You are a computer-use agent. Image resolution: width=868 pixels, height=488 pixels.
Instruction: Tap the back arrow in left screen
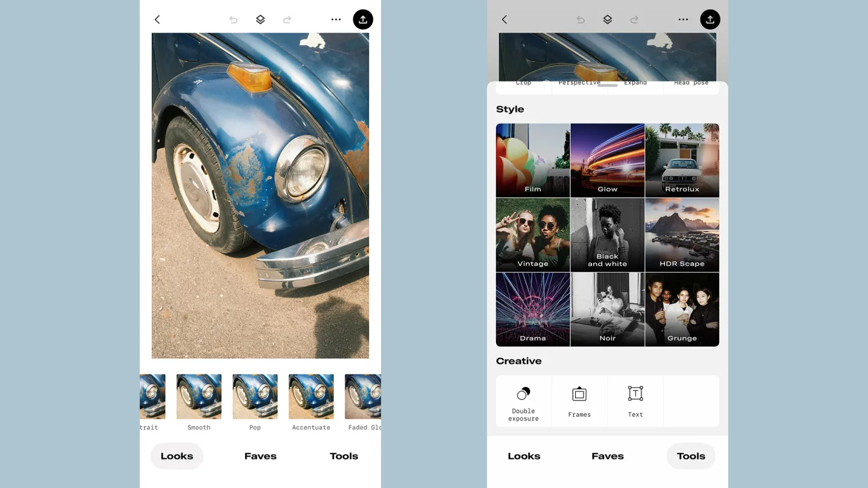pyautogui.click(x=157, y=19)
